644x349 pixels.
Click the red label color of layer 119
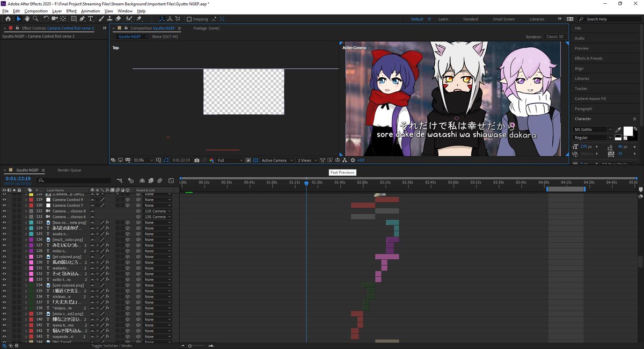pyautogui.click(x=31, y=200)
